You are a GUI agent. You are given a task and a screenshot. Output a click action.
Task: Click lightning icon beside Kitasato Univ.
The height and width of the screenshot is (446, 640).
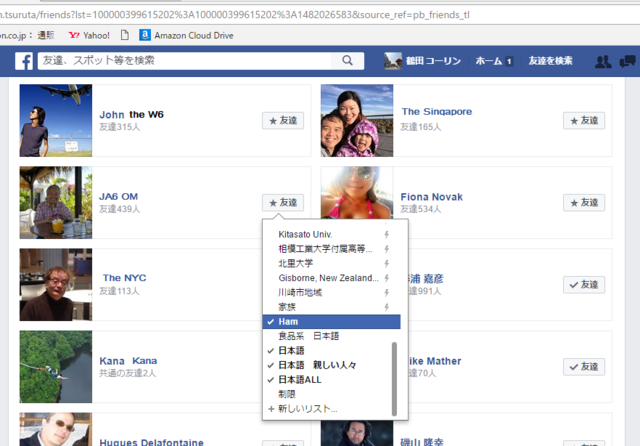pyautogui.click(x=386, y=234)
